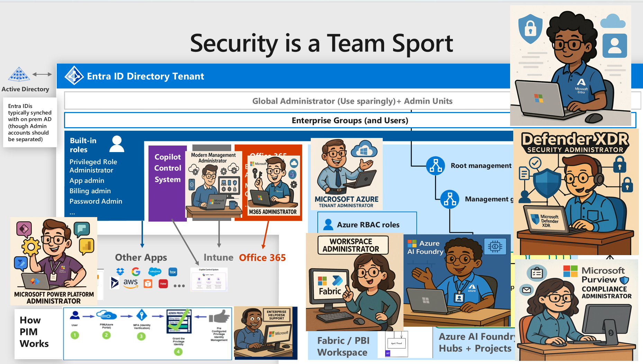Click the orange cube app icon
This screenshot has height=364, width=643.
tap(148, 284)
